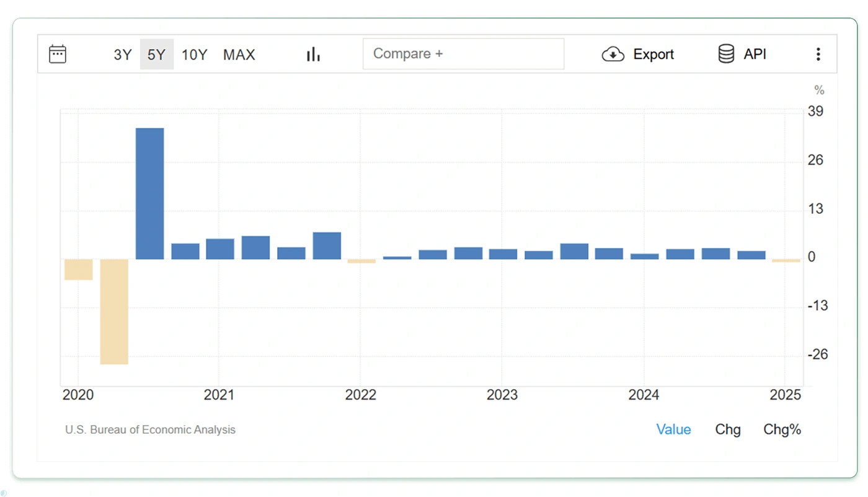Switch to the Chg% view
Image resolution: width=868 pixels, height=497 pixels.
[782, 429]
